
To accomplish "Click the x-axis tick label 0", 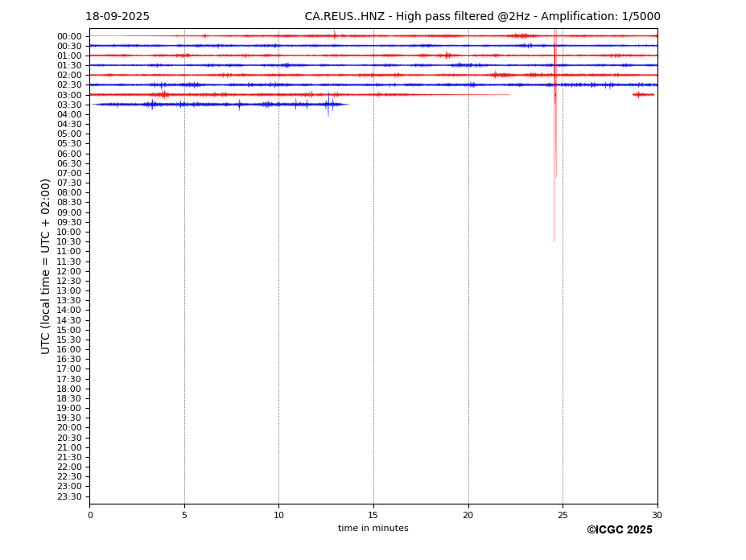I will (90, 515).
